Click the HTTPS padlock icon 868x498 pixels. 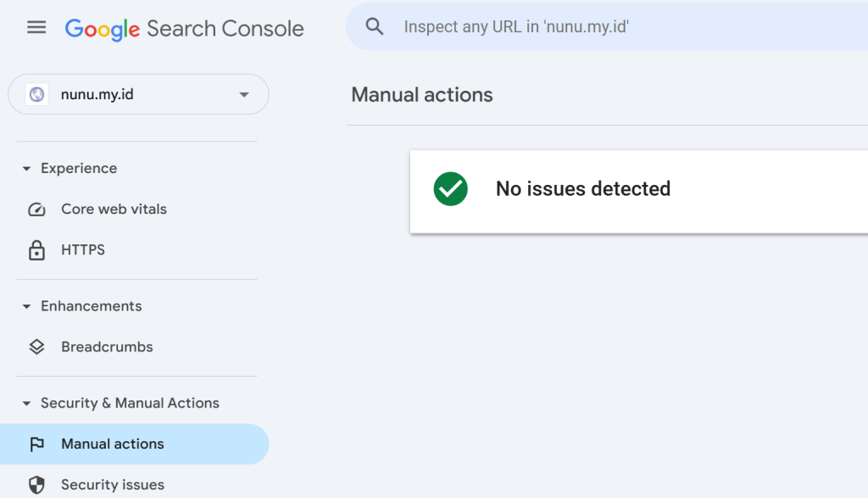click(36, 250)
